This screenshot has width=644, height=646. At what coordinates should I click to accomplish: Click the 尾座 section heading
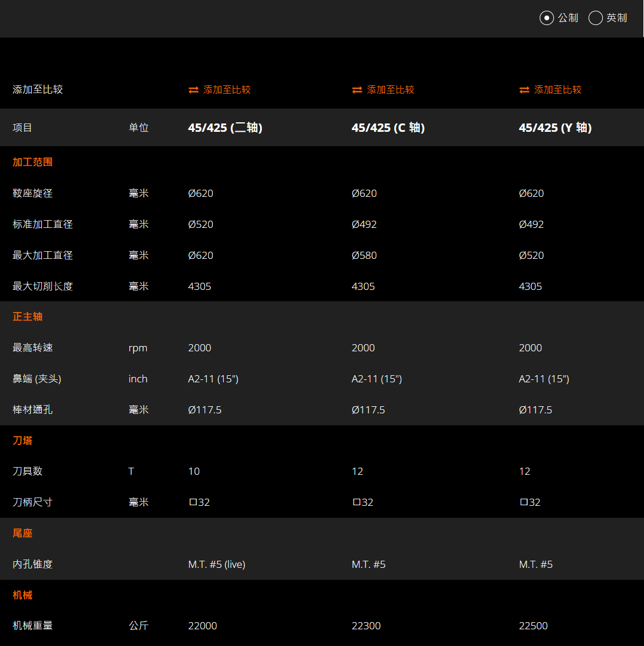click(23, 533)
